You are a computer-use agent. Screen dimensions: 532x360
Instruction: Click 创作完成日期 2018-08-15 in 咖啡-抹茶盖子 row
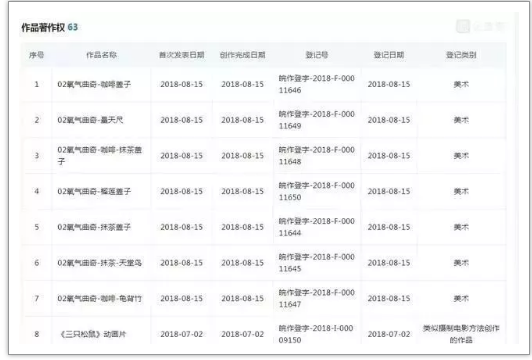coord(243,156)
